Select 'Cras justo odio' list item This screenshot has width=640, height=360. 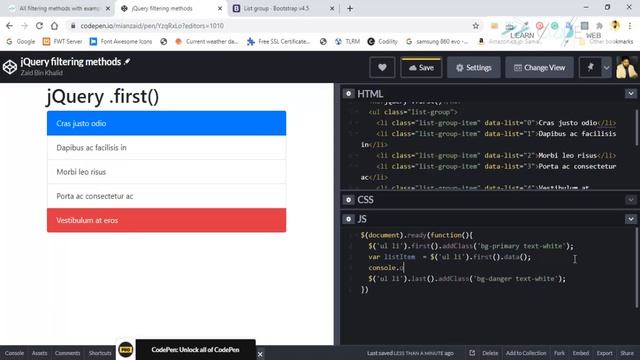tap(167, 123)
